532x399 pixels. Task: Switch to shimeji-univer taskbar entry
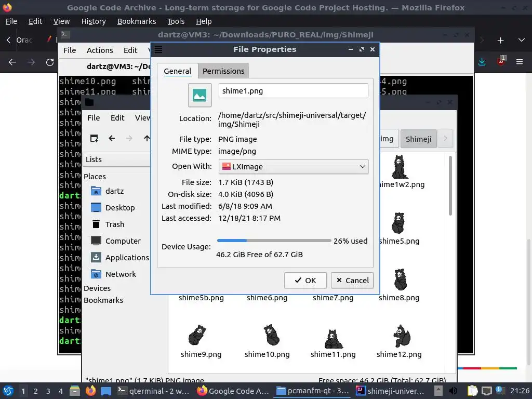coord(391,391)
